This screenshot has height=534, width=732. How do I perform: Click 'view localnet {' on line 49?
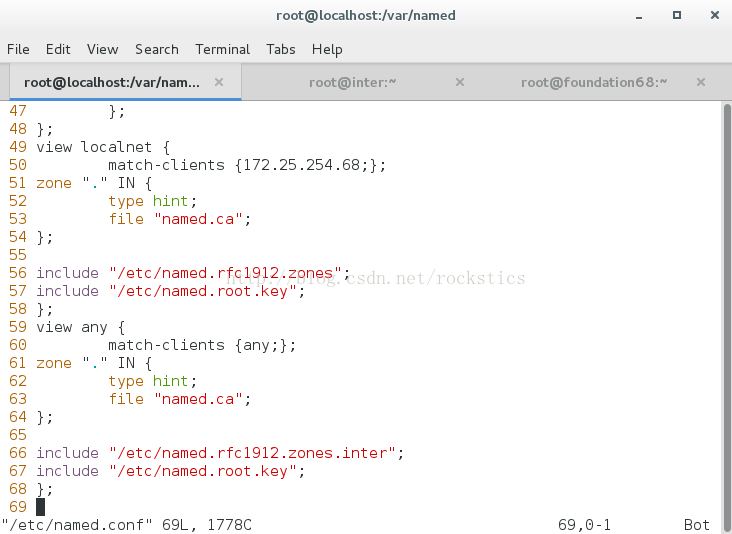tap(103, 147)
